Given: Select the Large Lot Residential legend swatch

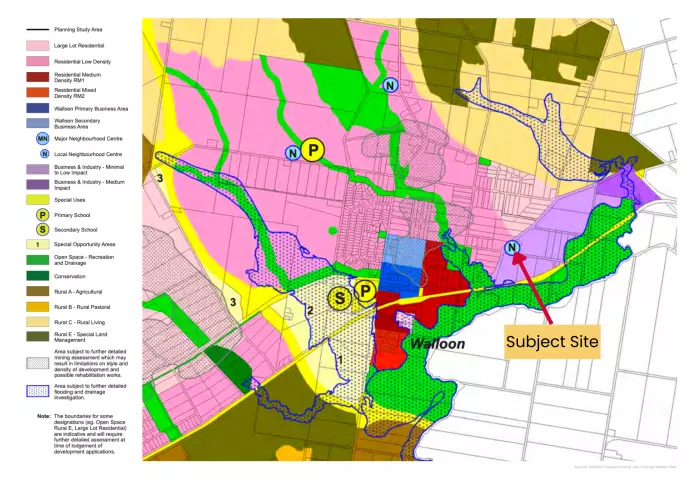Looking at the screenshot, I should click(43, 45).
